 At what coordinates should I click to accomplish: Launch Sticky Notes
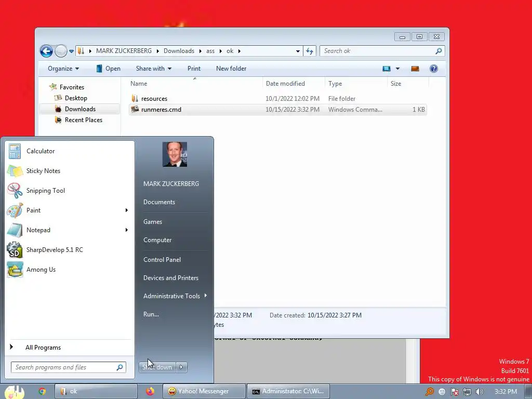[70, 171]
